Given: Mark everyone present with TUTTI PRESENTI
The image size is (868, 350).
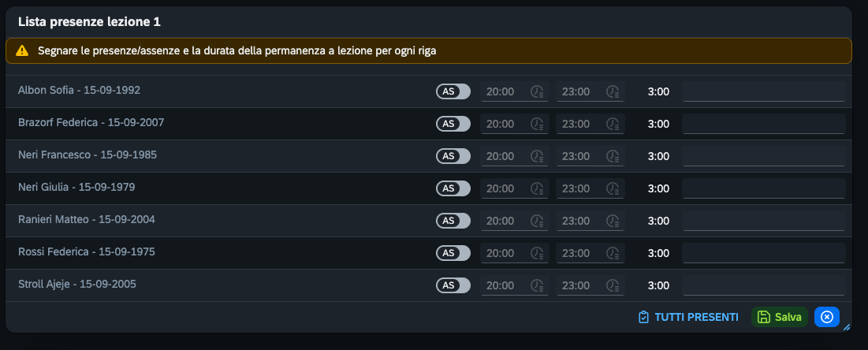Looking at the screenshot, I should click(x=688, y=317).
